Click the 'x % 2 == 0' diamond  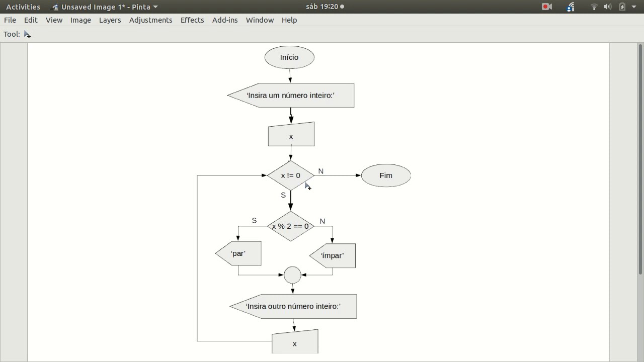(290, 226)
